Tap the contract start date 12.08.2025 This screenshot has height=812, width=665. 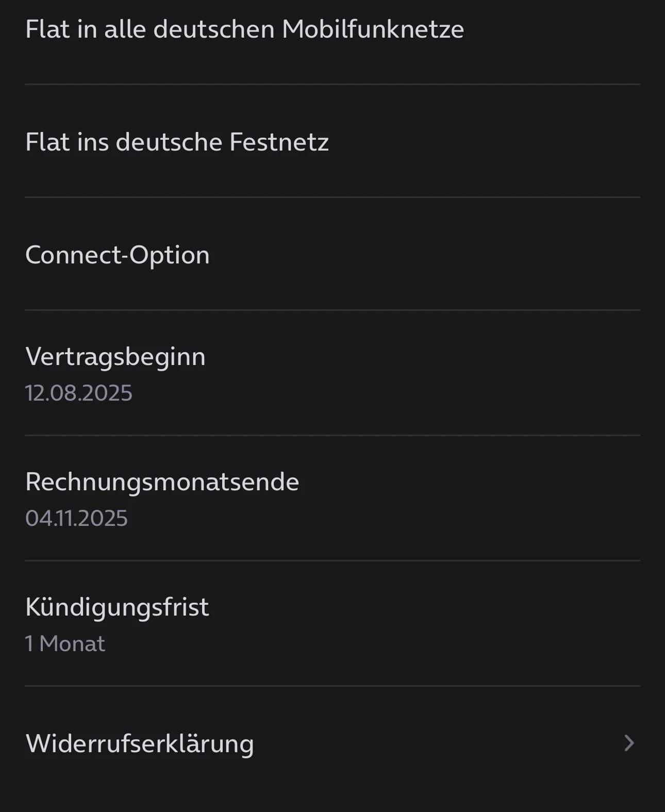[x=79, y=393]
